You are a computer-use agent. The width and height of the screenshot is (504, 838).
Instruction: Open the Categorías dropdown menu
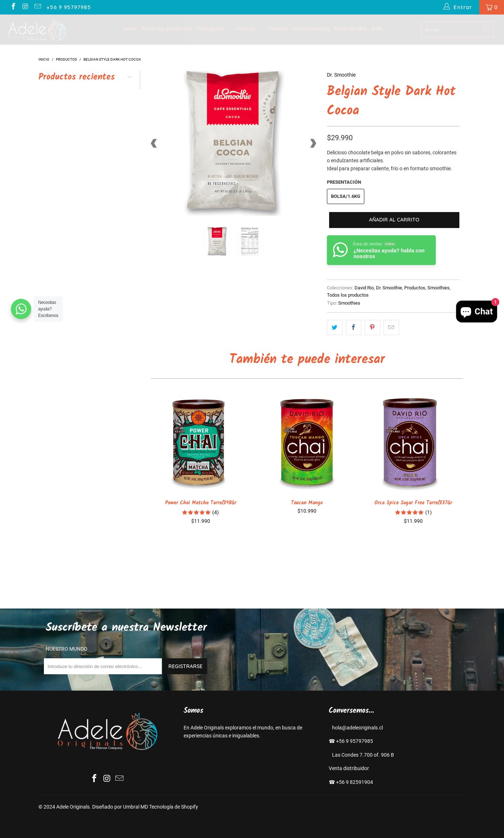point(213,29)
